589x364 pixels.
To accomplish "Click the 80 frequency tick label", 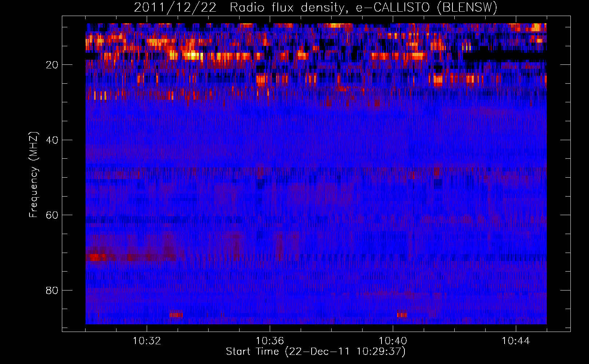I will coord(52,290).
